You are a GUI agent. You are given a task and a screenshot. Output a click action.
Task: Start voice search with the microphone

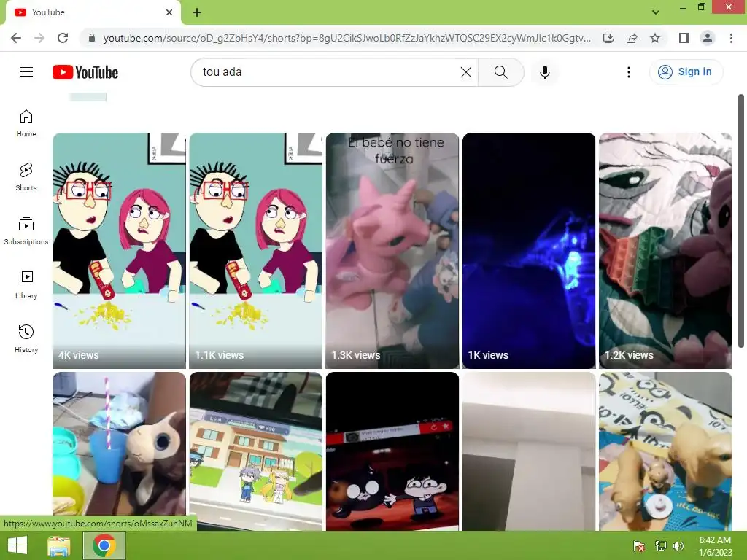click(x=544, y=72)
